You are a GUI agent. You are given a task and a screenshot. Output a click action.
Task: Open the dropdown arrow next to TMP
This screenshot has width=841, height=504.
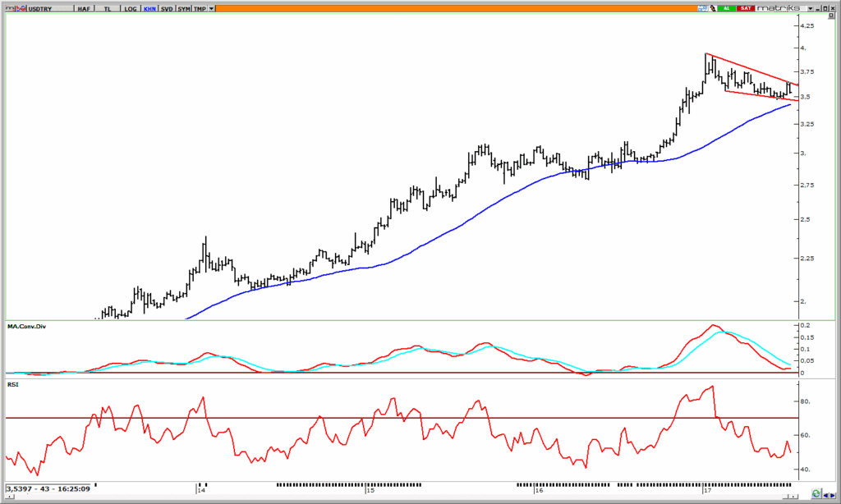point(212,7)
